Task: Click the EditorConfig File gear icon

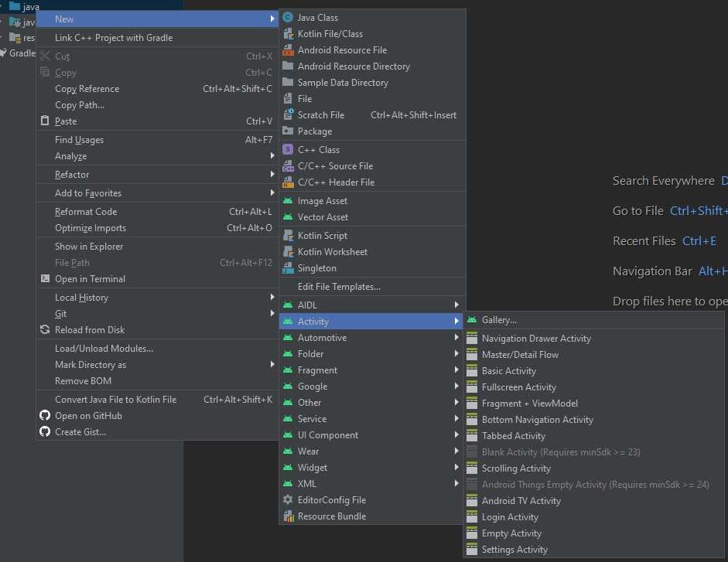Action: (288, 499)
